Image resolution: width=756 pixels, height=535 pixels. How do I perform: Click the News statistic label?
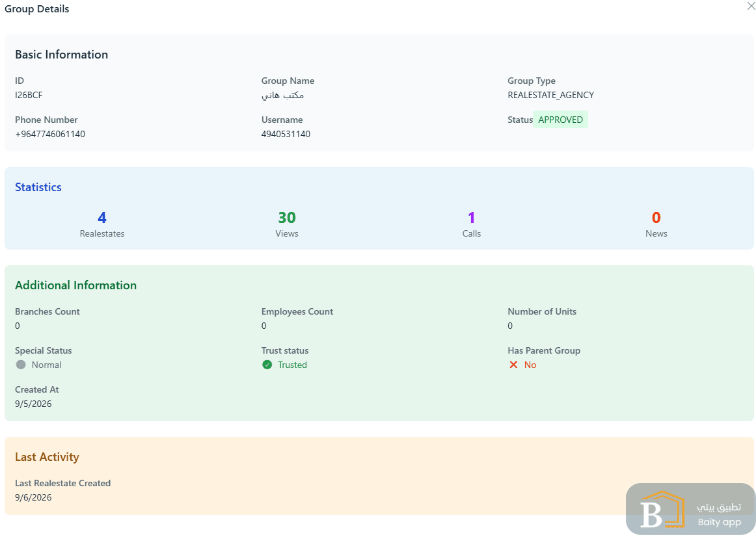point(656,233)
